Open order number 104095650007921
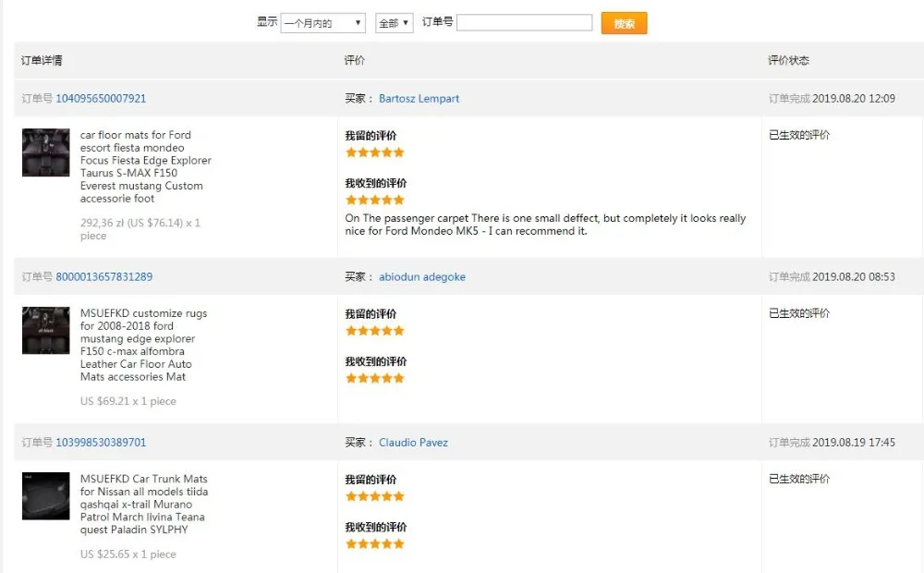The height and width of the screenshot is (573, 924). pos(101,99)
